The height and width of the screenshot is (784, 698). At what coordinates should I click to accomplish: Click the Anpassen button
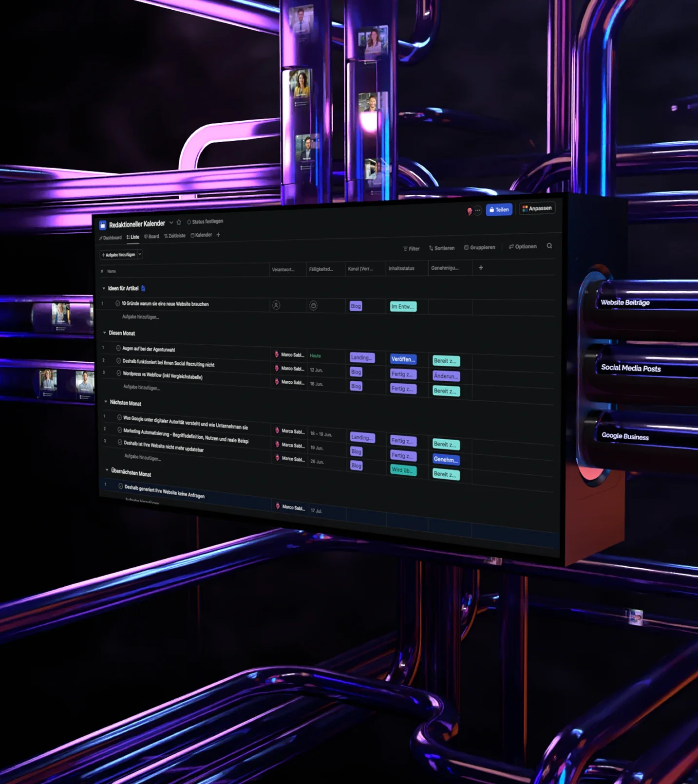coord(537,208)
